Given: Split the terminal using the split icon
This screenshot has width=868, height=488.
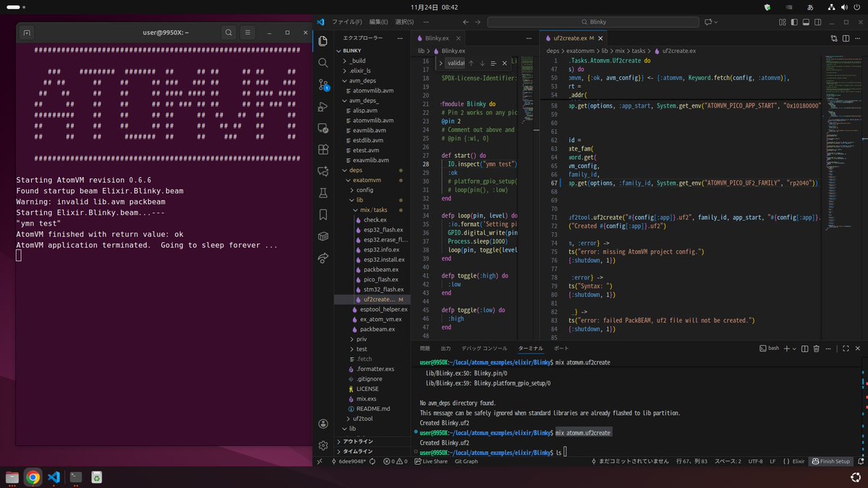Looking at the screenshot, I should point(804,348).
